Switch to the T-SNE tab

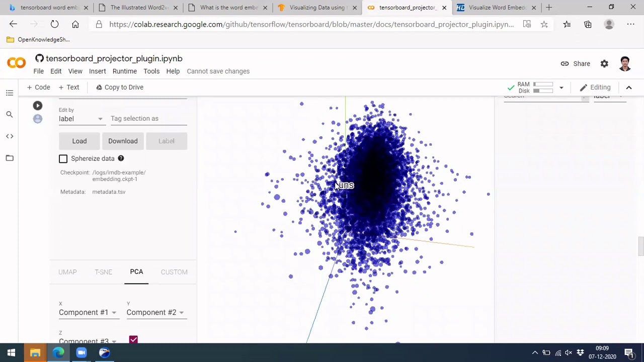pos(103,272)
